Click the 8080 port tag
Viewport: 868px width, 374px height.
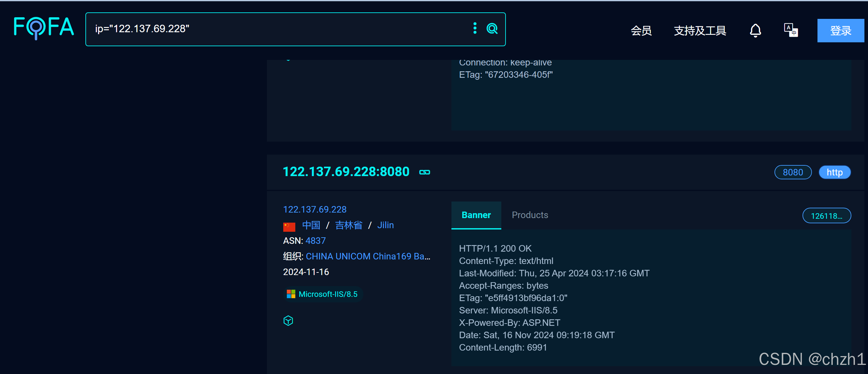pyautogui.click(x=792, y=173)
